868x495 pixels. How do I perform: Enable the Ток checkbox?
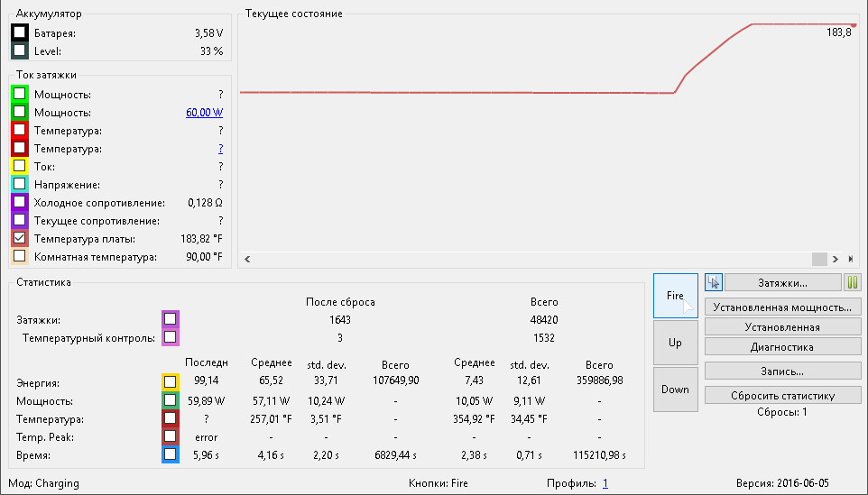tap(19, 166)
